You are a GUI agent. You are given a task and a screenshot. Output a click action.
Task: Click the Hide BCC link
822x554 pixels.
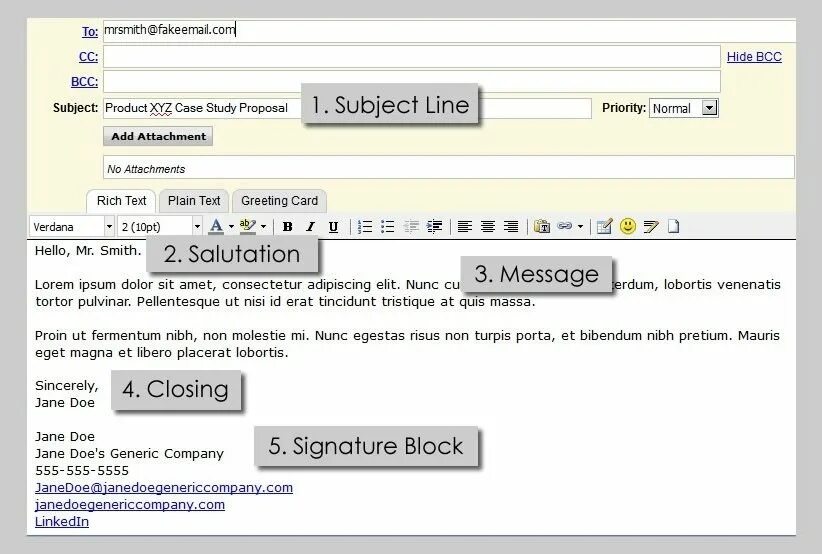coord(754,57)
